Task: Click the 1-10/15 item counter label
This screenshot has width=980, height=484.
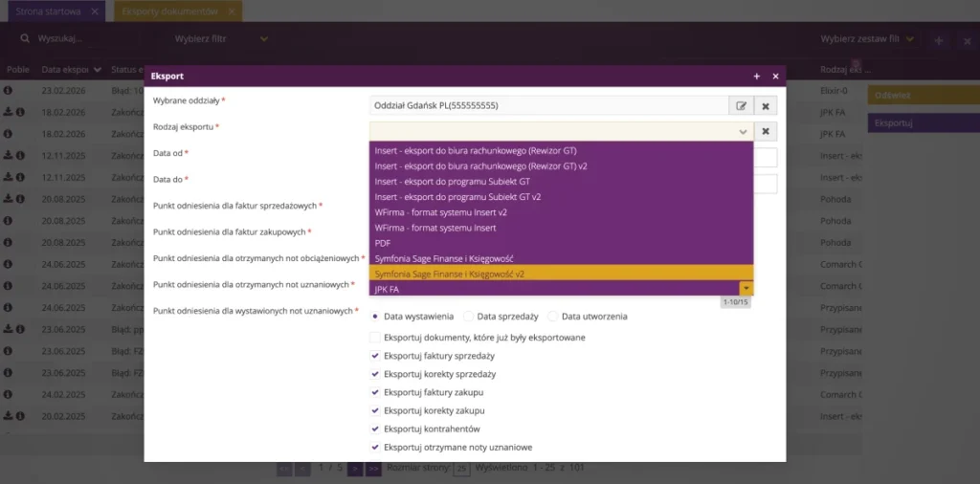Action: pyautogui.click(x=735, y=302)
